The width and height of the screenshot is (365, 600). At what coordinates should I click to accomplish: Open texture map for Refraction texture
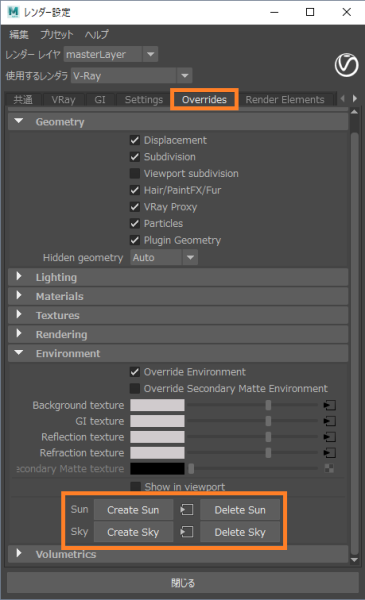329,453
